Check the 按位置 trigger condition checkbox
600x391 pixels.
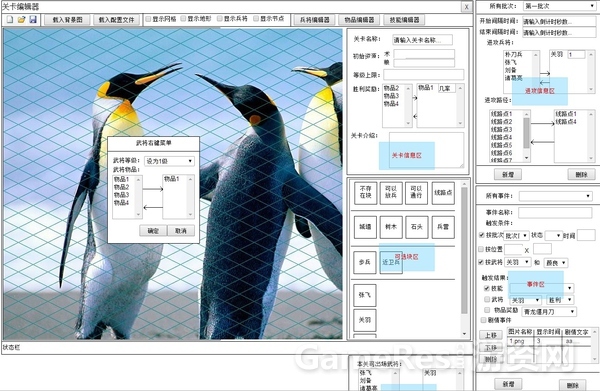point(481,249)
